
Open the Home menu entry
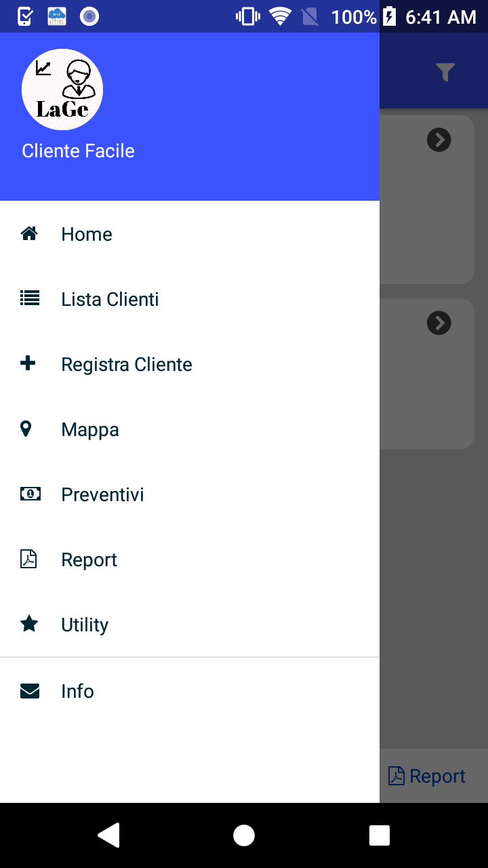coord(190,234)
